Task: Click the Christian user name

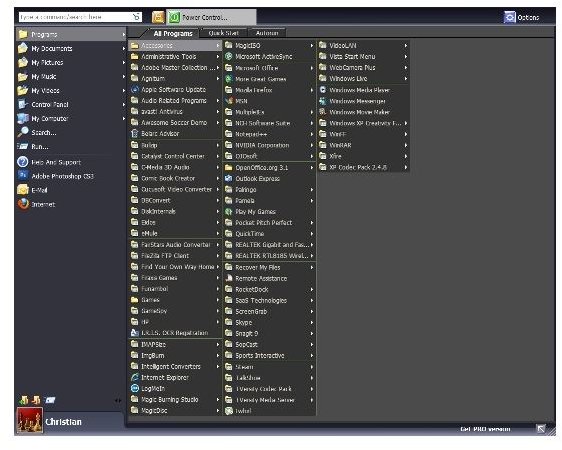Action: (x=63, y=422)
